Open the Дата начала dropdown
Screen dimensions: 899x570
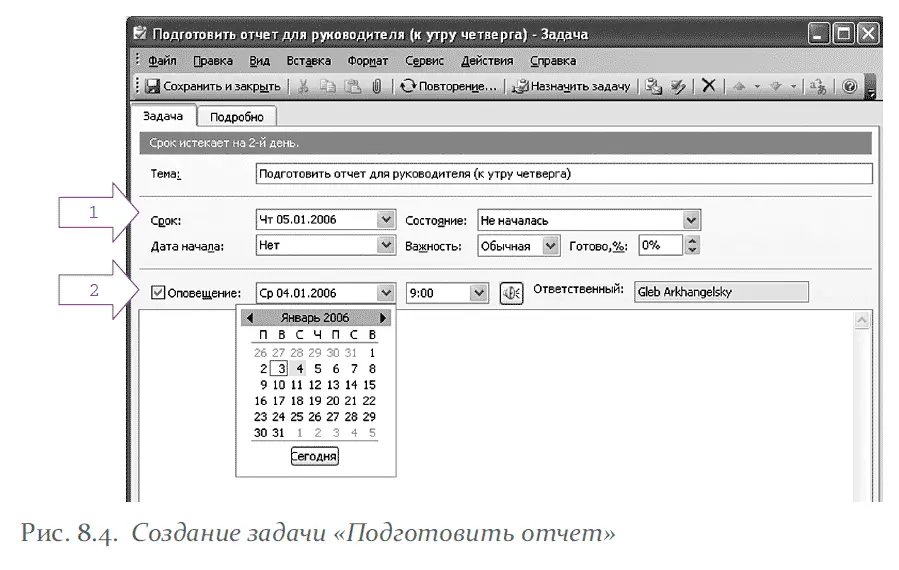[386, 245]
